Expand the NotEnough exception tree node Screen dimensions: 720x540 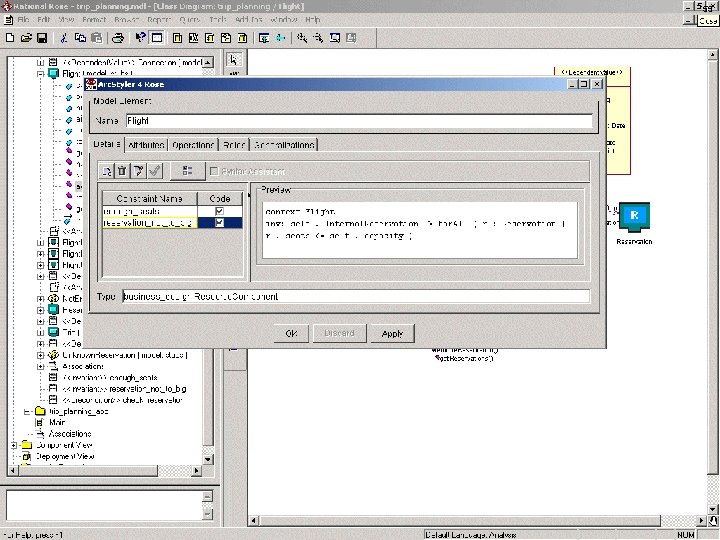tap(40, 299)
